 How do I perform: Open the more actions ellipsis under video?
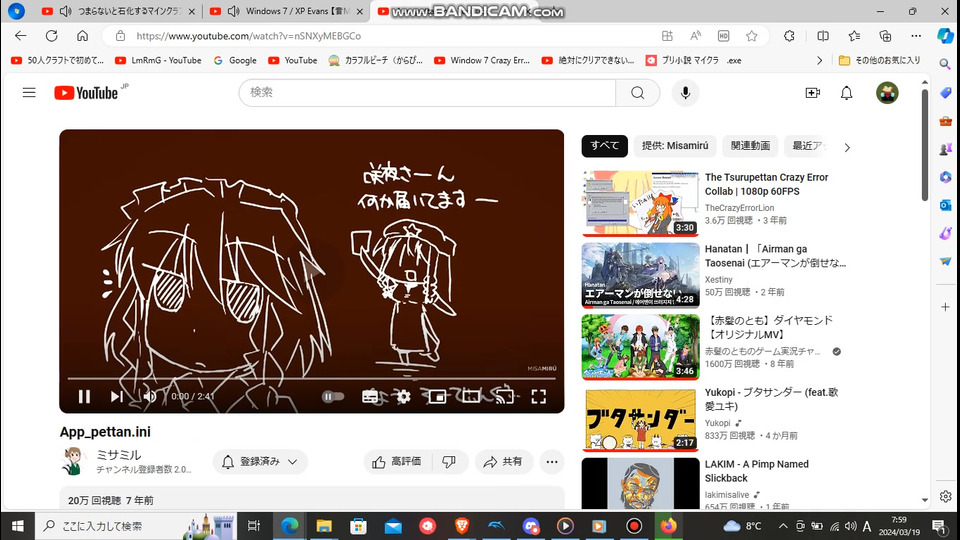[552, 462]
